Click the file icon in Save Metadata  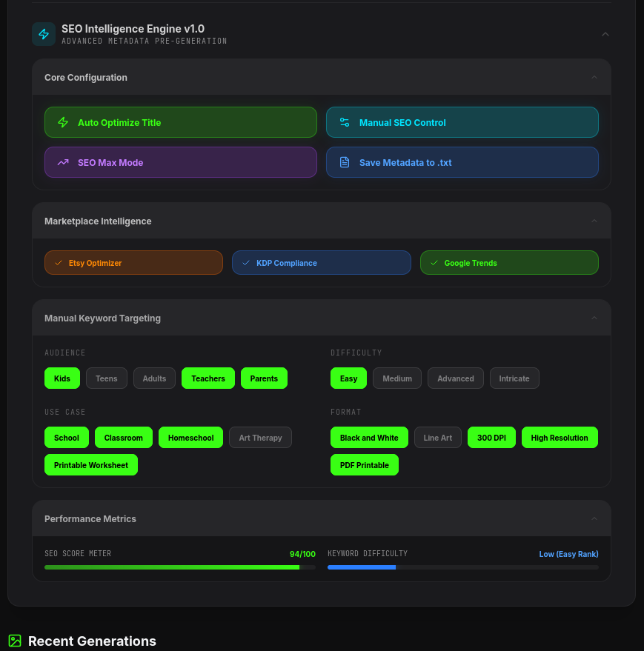click(x=345, y=162)
